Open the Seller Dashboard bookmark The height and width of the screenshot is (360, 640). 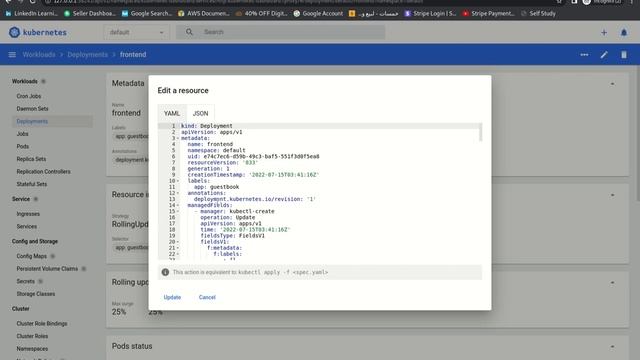point(90,13)
